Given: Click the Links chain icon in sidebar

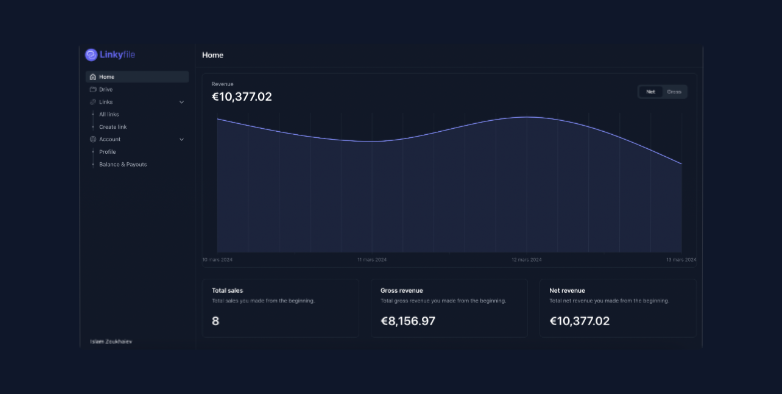Looking at the screenshot, I should click(93, 102).
